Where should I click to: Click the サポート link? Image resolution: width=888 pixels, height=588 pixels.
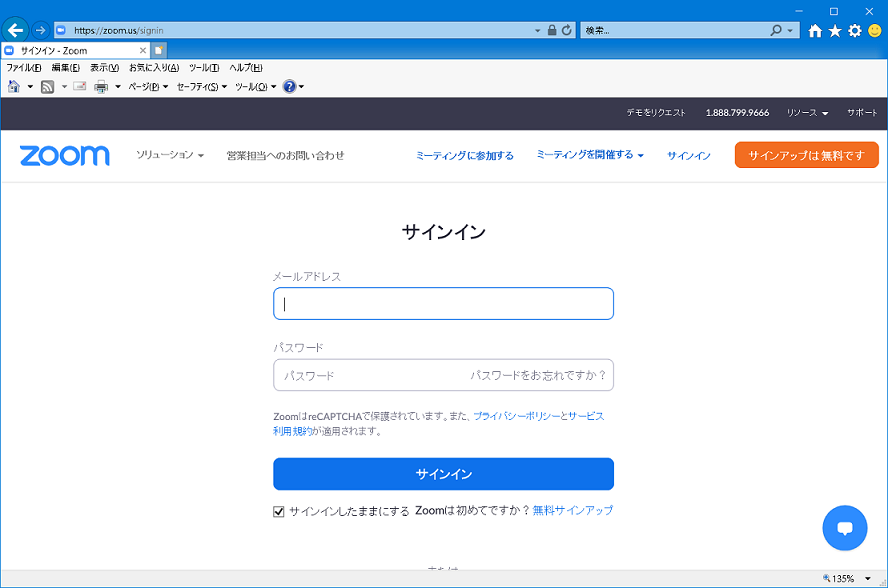tap(862, 113)
